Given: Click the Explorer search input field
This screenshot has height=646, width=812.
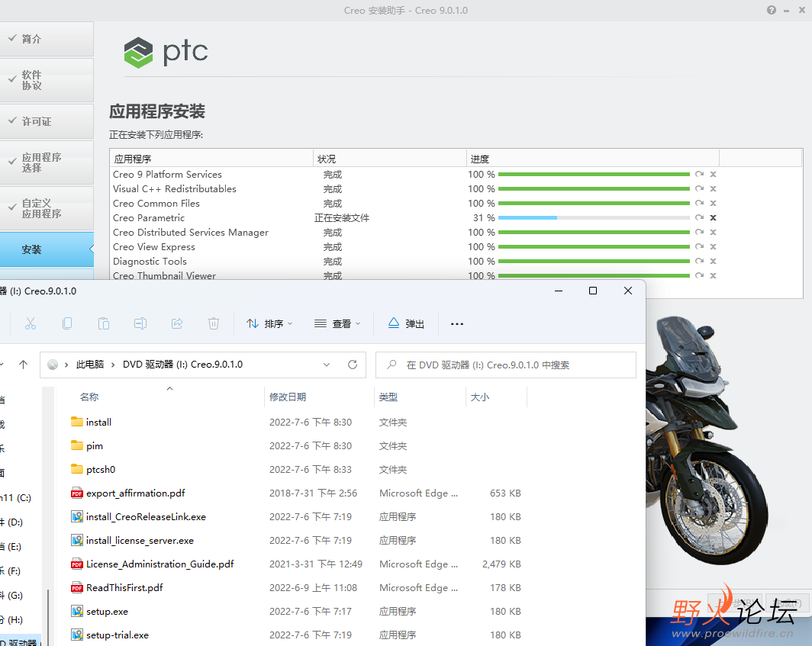Looking at the screenshot, I should click(x=505, y=365).
